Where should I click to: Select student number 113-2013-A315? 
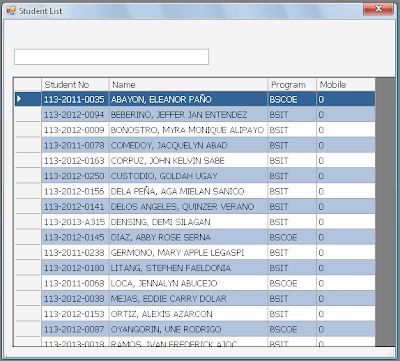coord(75,222)
